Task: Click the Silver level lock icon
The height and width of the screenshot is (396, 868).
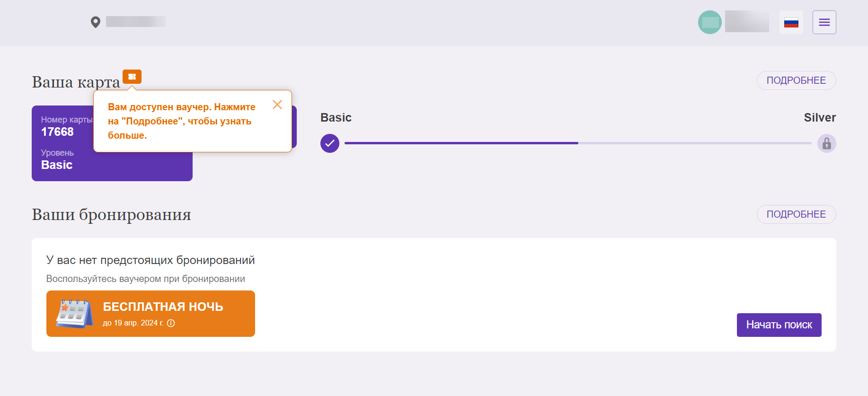Action: (x=827, y=143)
